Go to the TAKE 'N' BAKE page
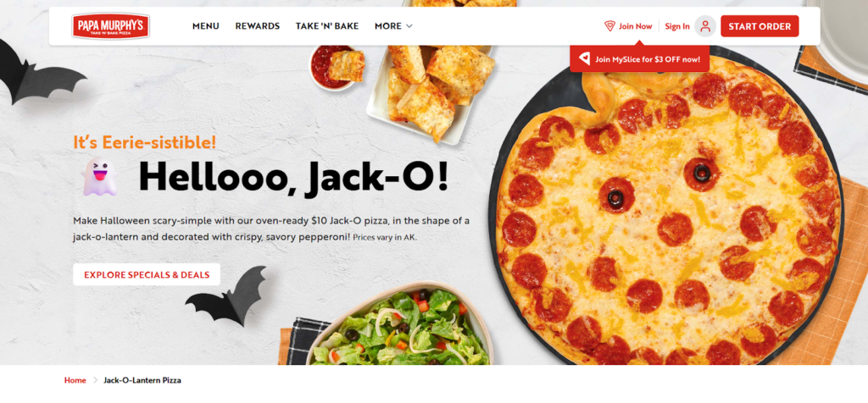 [327, 26]
